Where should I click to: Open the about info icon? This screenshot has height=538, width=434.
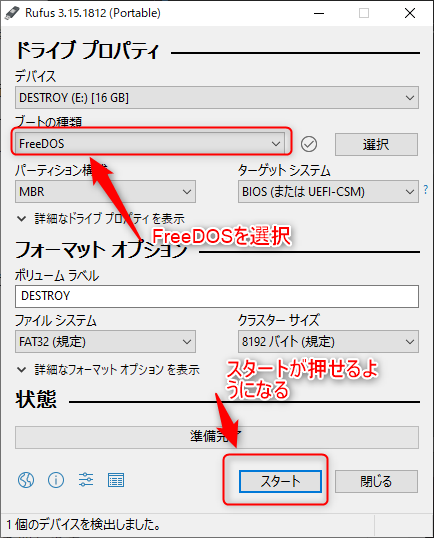click(56, 480)
